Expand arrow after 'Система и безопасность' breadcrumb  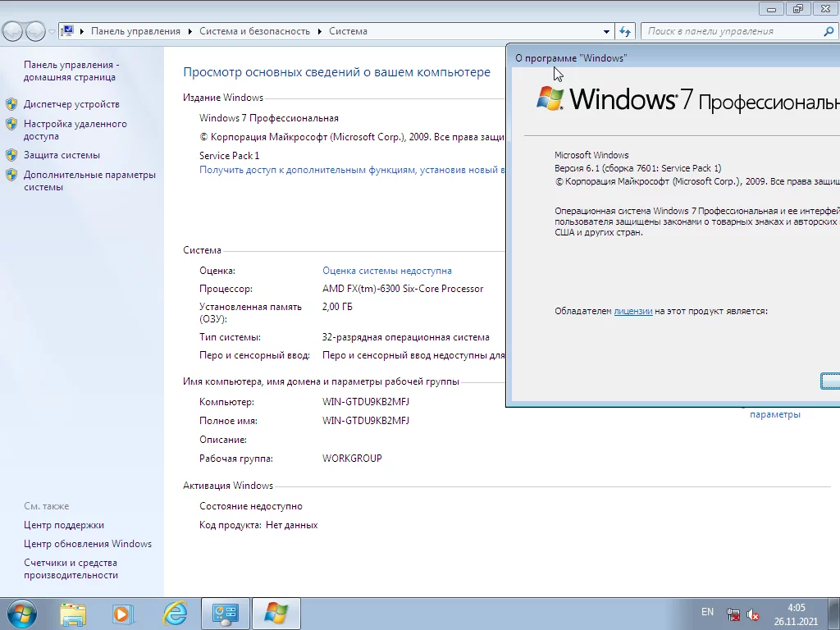point(319,32)
